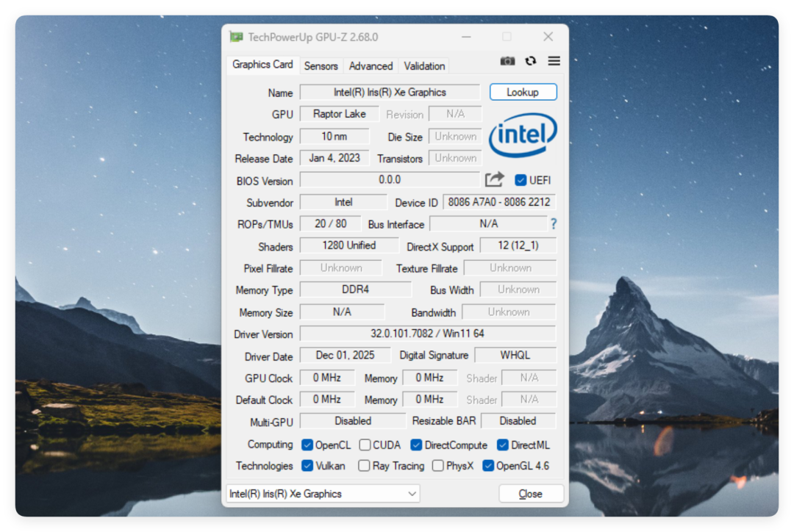Click the Memory Size N/A field

[x=343, y=312]
